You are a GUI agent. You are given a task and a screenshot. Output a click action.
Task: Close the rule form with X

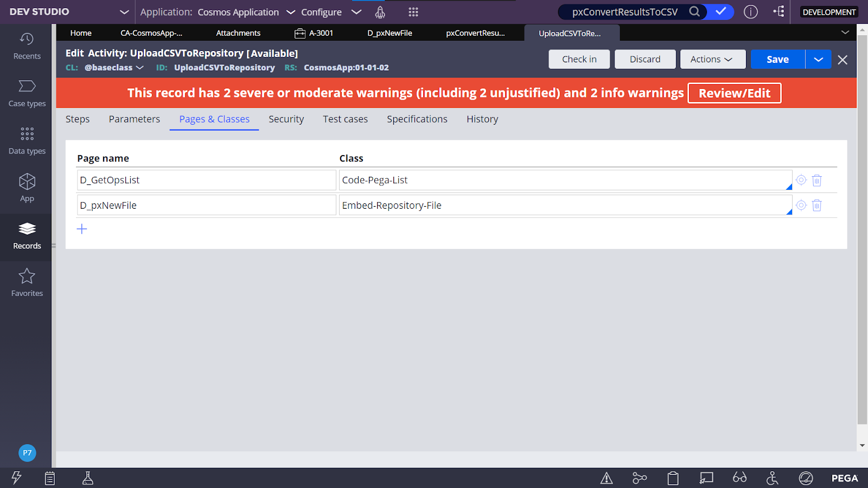pyautogui.click(x=843, y=60)
